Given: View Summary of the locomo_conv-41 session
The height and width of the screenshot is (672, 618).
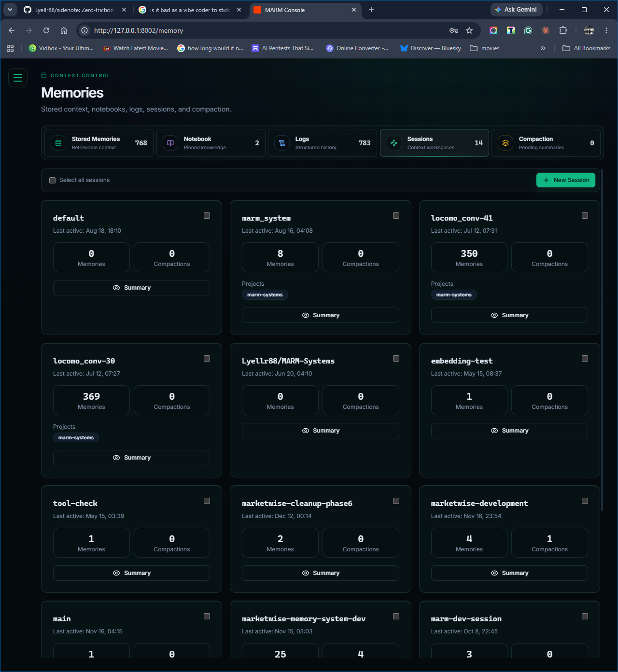Looking at the screenshot, I should pos(509,315).
